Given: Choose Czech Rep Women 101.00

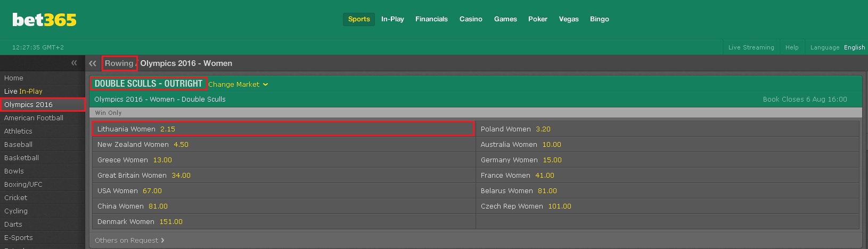Looking at the screenshot, I should click(667, 206).
